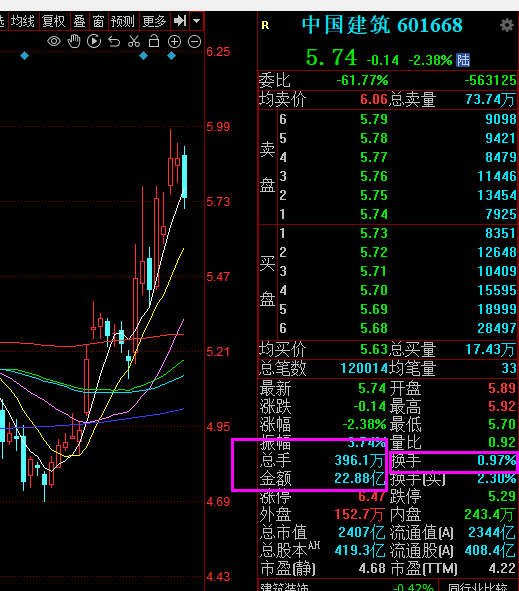Image resolution: width=519 pixels, height=591 pixels.
Task: Click the 总笔数 value 120014
Action: coord(364,368)
